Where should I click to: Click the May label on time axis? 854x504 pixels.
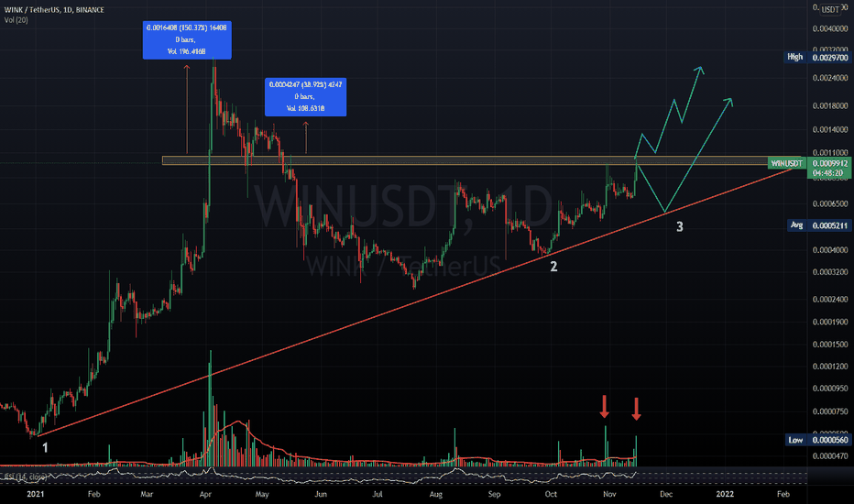(262, 494)
